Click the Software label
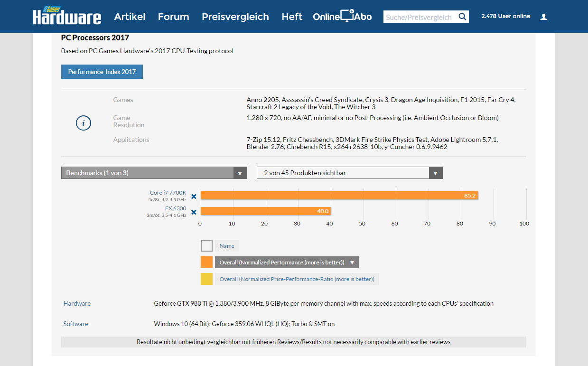The image size is (588, 366). tap(75, 324)
